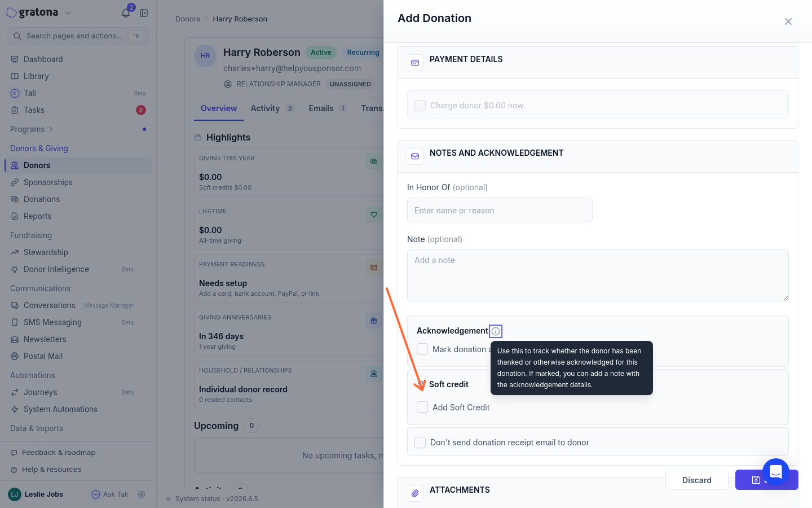
Task: Open Donors in the sidebar
Action: click(x=78, y=165)
